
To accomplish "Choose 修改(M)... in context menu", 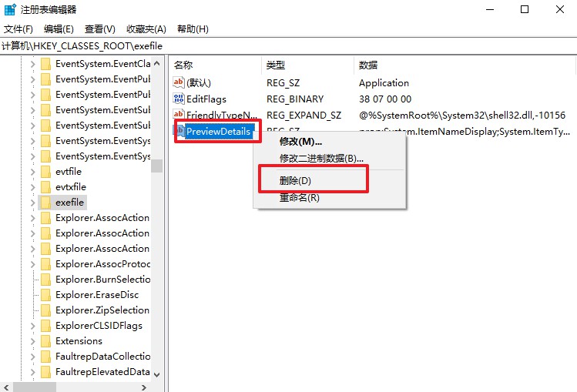I will [300, 142].
